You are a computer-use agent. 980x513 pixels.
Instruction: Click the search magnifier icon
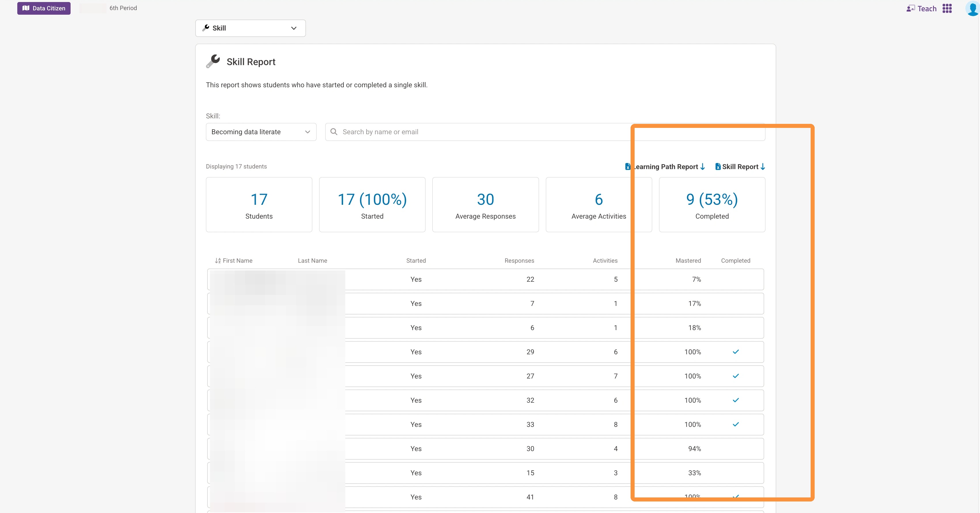(x=334, y=132)
